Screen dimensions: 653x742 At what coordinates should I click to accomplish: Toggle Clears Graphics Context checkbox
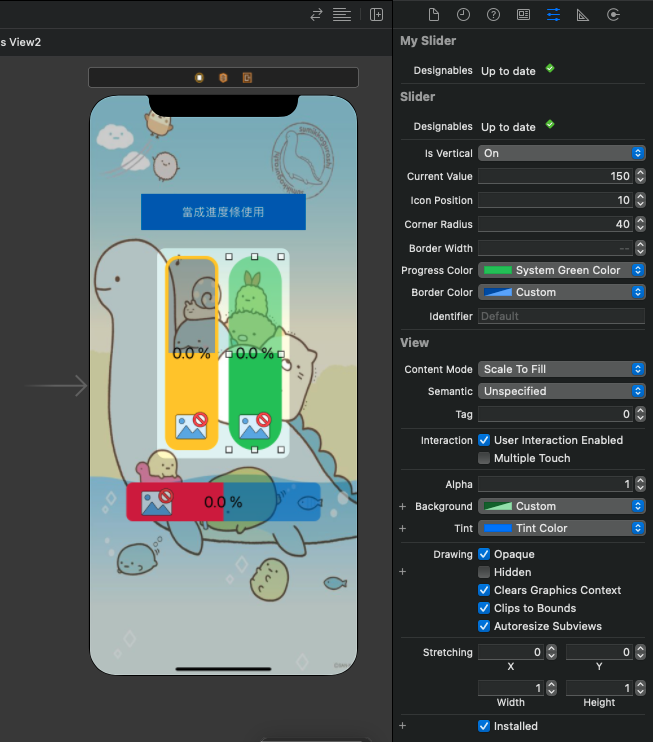click(x=484, y=590)
